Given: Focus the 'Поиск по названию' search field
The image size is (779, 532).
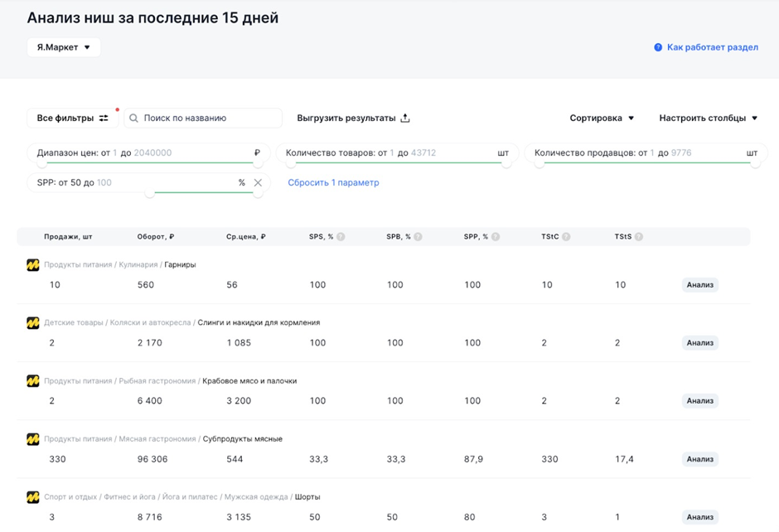Looking at the screenshot, I should click(x=203, y=118).
